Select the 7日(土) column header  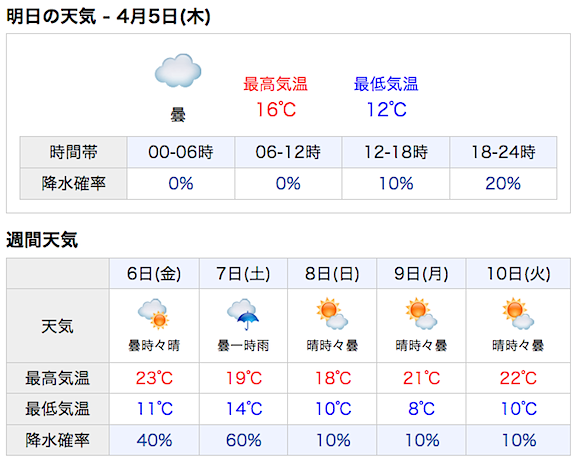[243, 274]
